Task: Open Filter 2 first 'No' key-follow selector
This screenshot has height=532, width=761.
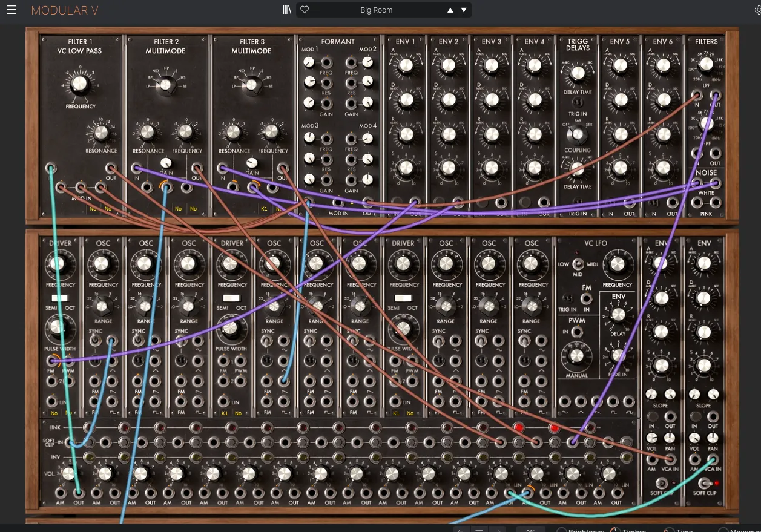Action: point(179,209)
